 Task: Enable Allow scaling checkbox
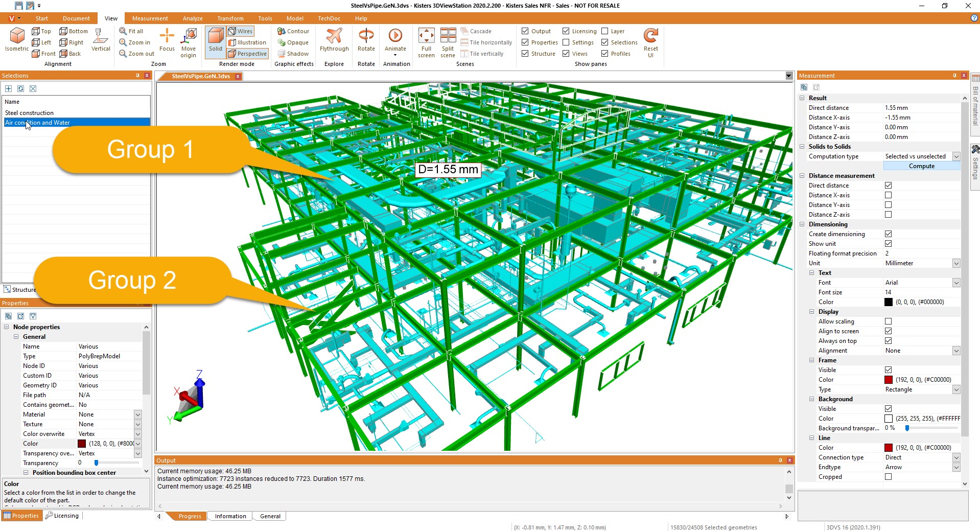pos(888,321)
